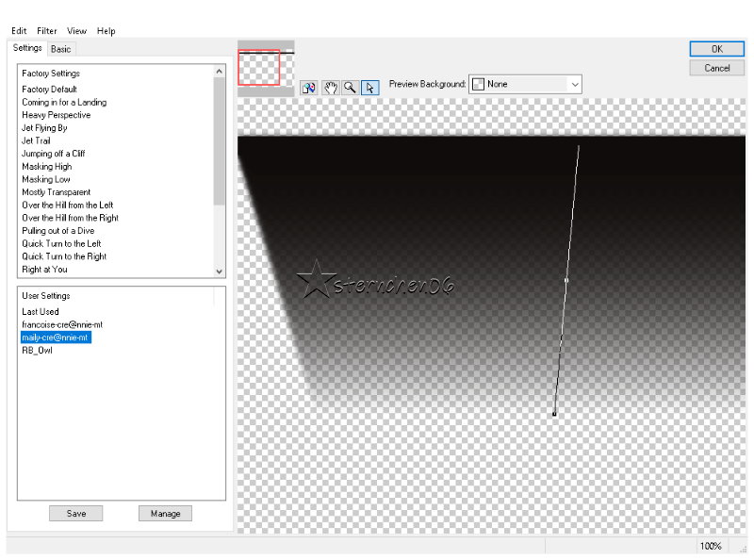Select the arrow pointer tool

370,88
